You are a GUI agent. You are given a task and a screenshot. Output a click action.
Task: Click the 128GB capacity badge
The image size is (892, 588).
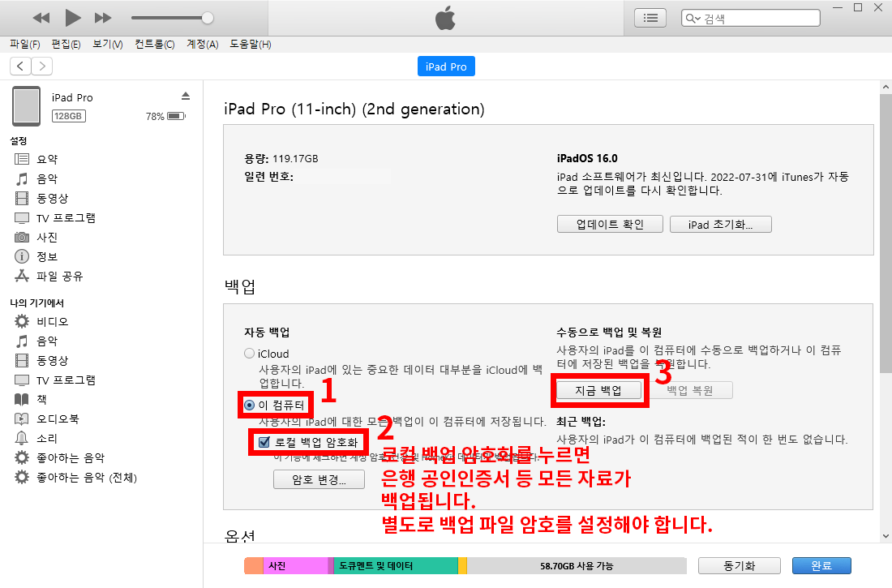(68, 116)
